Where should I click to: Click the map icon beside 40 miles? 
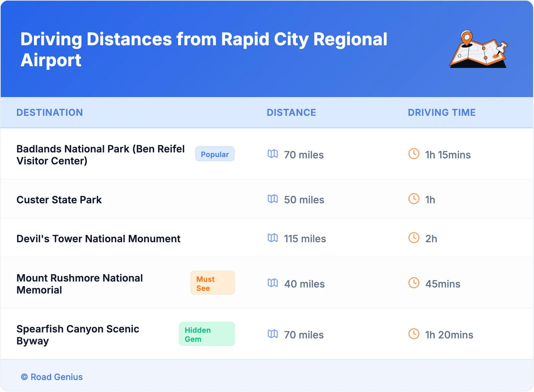point(273,283)
